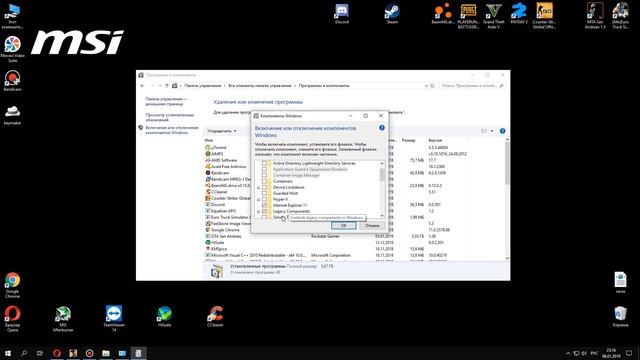Click the refresh button next to the address bar
Viewport: 640px width, 360px height.
pos(433,86)
